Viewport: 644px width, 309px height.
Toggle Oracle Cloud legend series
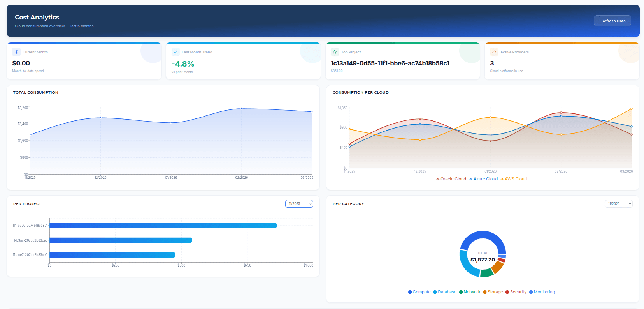tap(451, 179)
